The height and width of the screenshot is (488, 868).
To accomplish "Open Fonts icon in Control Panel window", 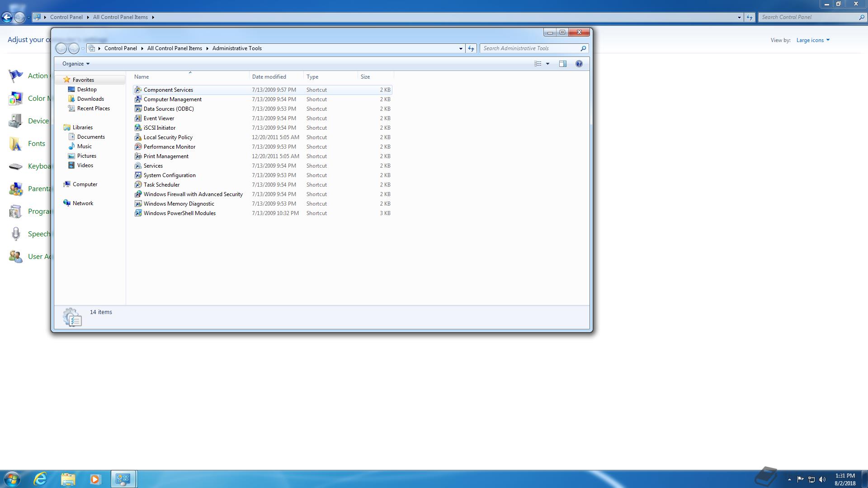I will pyautogui.click(x=16, y=144).
